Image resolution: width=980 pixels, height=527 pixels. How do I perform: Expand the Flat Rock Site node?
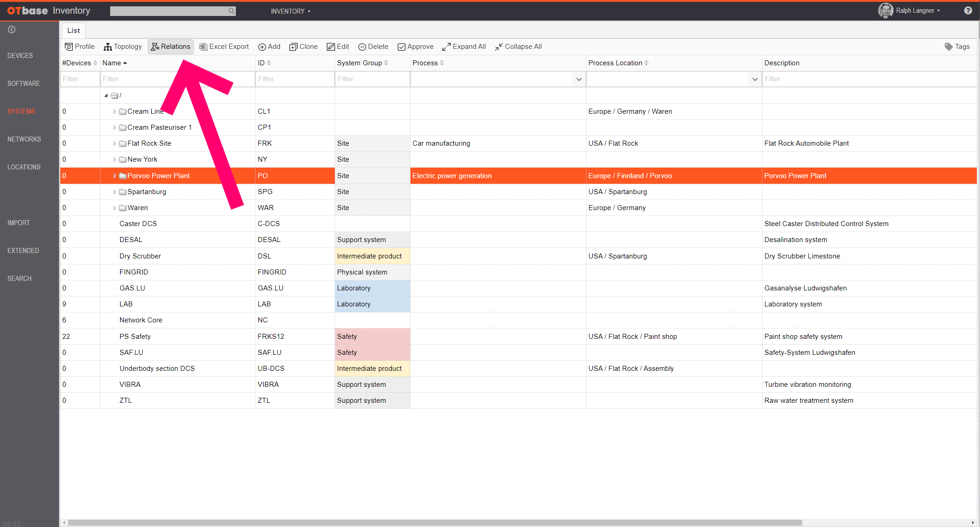tap(114, 143)
